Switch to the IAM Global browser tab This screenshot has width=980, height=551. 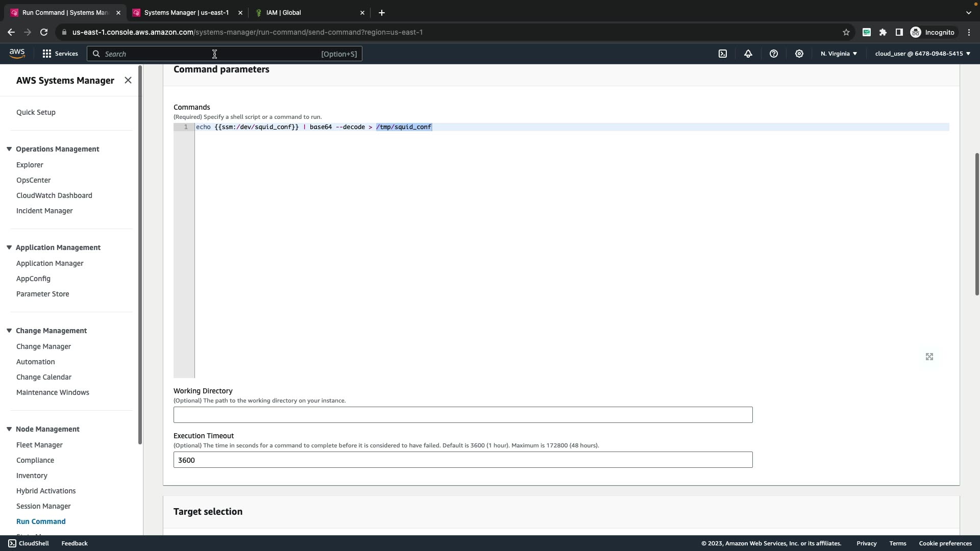[x=306, y=13]
